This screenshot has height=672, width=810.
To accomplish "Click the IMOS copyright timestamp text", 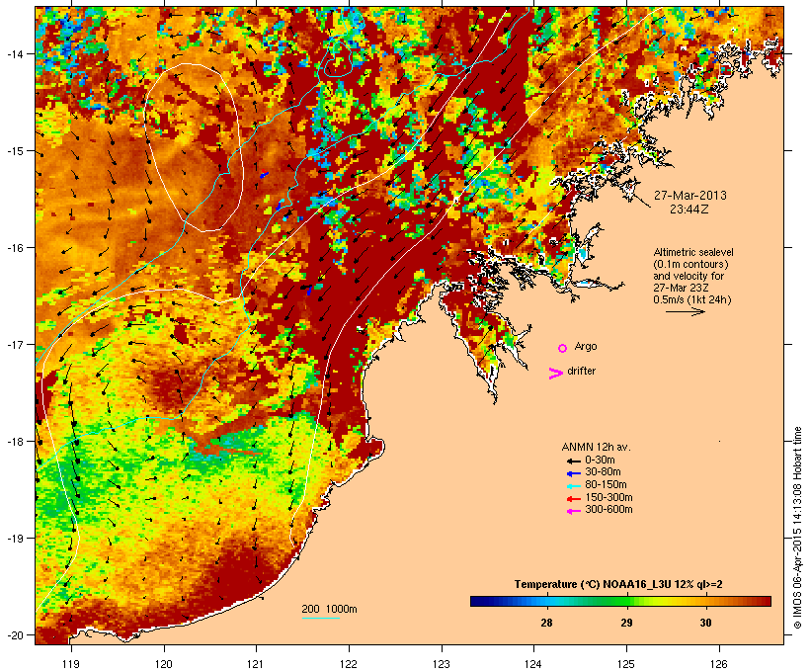I will pos(798,528).
